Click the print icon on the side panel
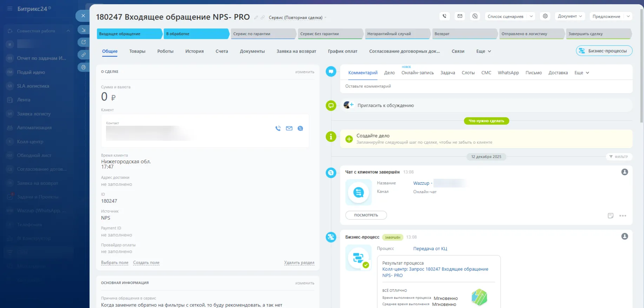Screen dimensions: 644x308 click(x=84, y=67)
